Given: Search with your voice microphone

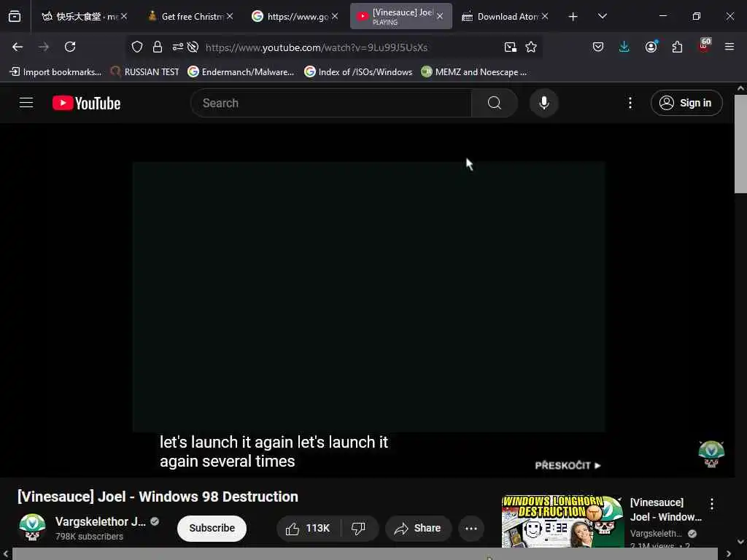Looking at the screenshot, I should [x=544, y=103].
